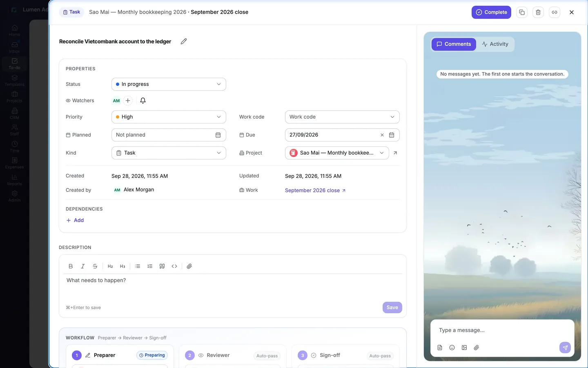Open the Planned date calendar icon
Screen dimensions: 588x368
click(218, 135)
